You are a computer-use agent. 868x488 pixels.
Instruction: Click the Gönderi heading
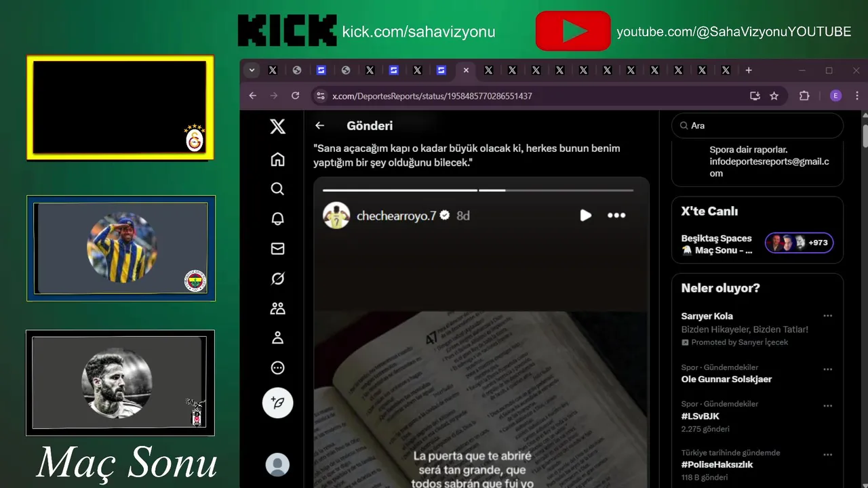tap(370, 125)
